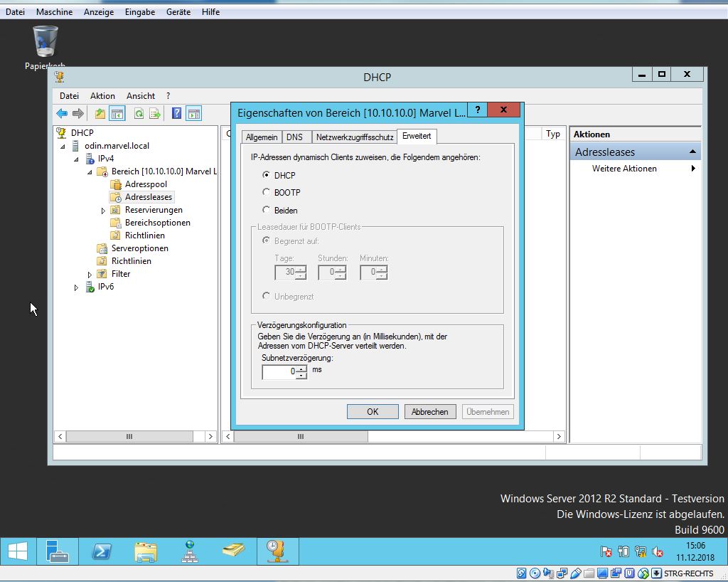Click the Typ column header

552,134
